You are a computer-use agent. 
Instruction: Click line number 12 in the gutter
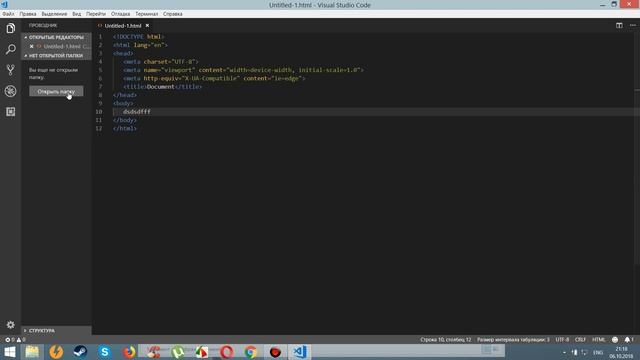(x=99, y=128)
